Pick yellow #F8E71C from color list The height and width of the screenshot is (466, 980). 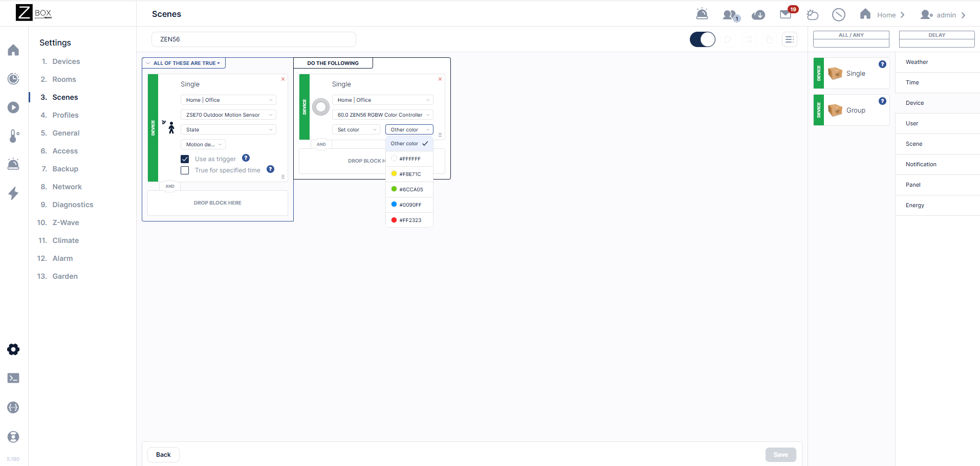pos(409,174)
